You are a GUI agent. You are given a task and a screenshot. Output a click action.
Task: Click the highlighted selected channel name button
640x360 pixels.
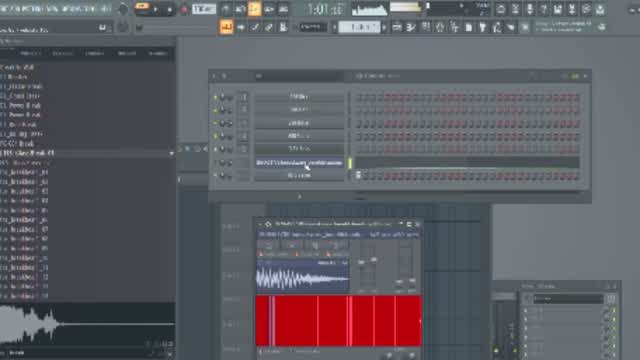coord(299,162)
